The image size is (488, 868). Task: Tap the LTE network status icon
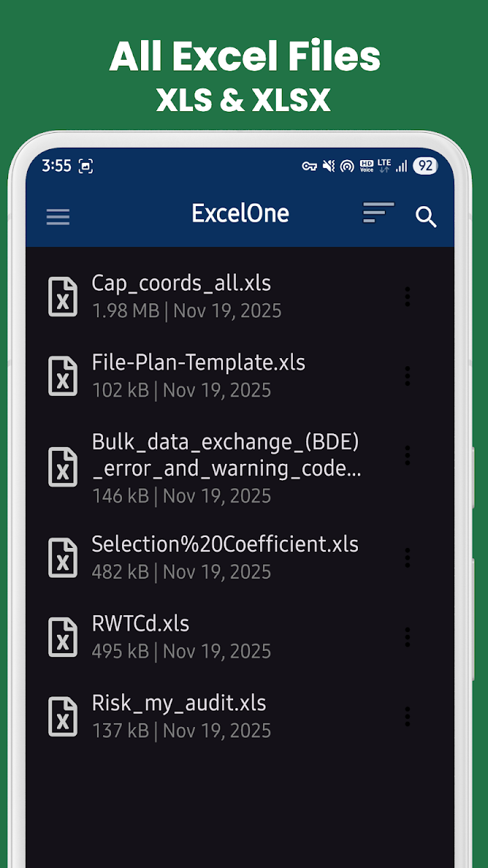(x=384, y=166)
